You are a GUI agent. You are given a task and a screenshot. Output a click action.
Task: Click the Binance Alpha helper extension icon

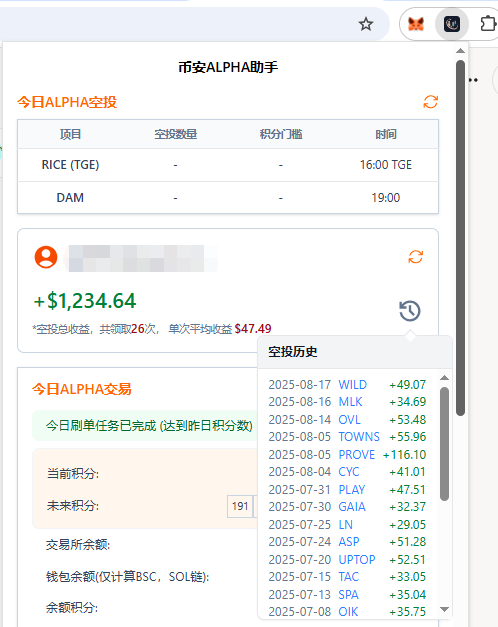(x=452, y=24)
